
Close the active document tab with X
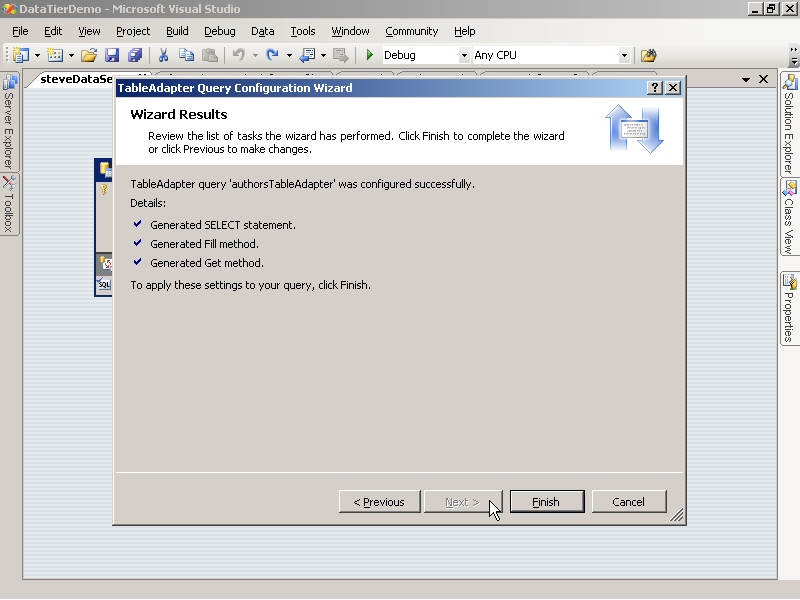763,79
